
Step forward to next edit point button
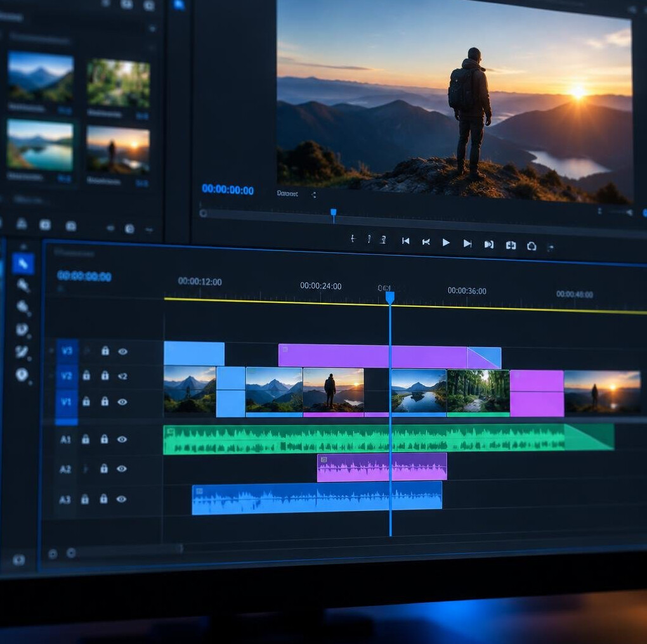click(x=467, y=243)
